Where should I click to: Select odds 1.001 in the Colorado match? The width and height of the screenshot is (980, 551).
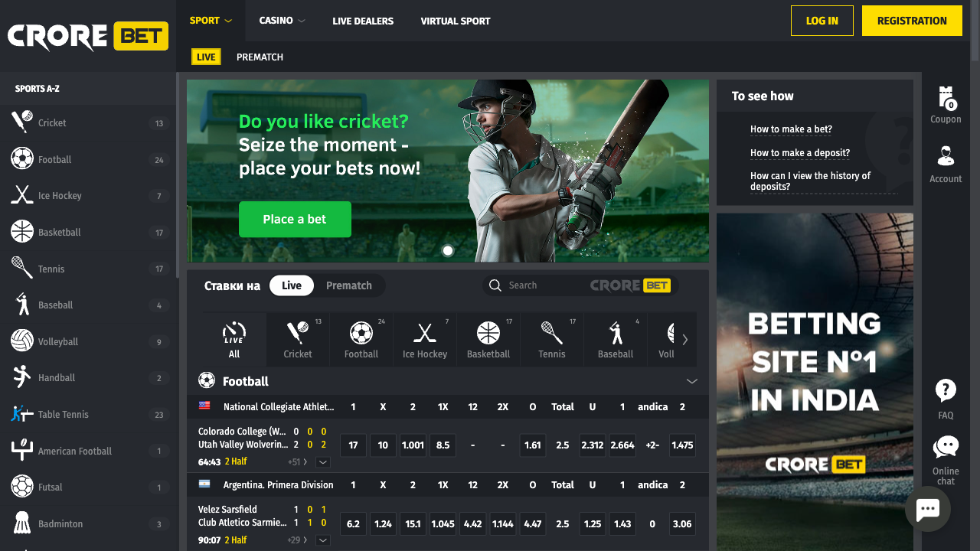coord(413,445)
